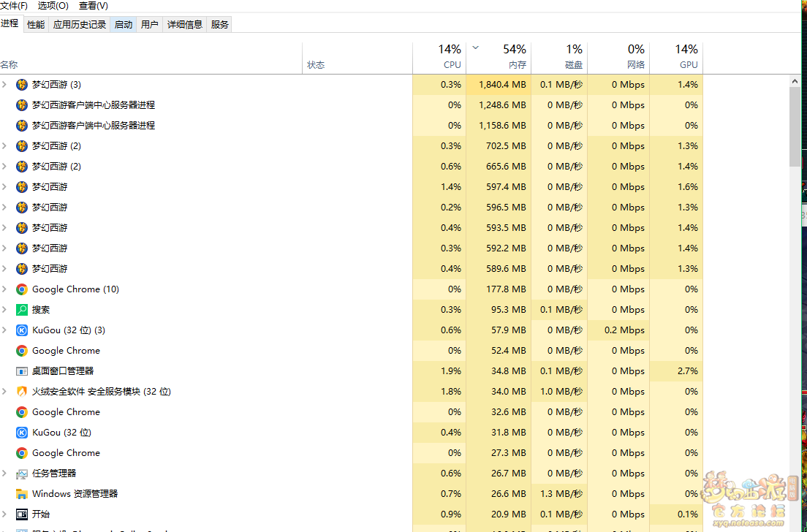Expand the 任务管理器 process row
The image size is (807, 532).
coord(4,474)
